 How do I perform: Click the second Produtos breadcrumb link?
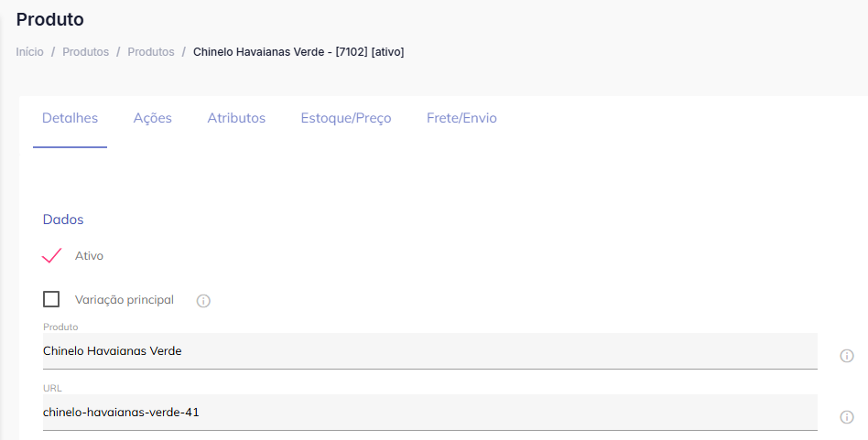[151, 52]
